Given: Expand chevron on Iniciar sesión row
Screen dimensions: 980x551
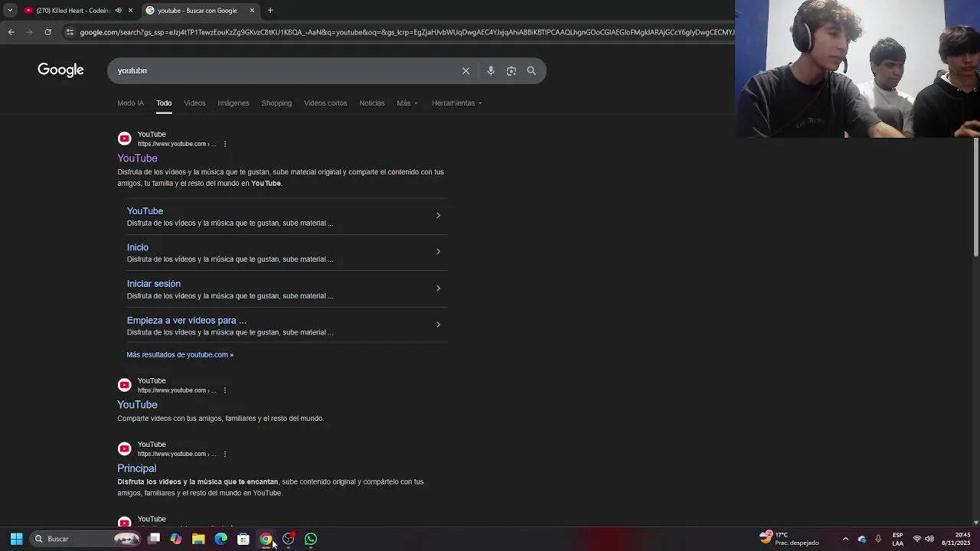Looking at the screenshot, I should (438, 288).
